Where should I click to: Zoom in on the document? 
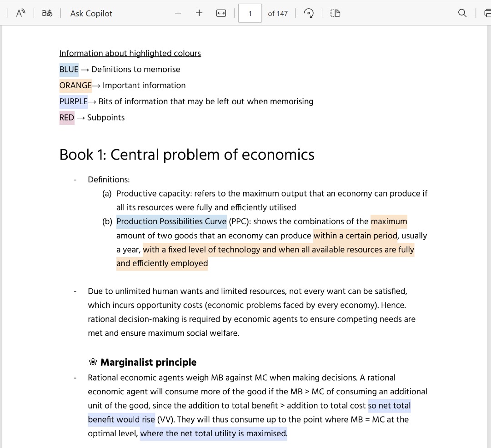[x=199, y=13]
